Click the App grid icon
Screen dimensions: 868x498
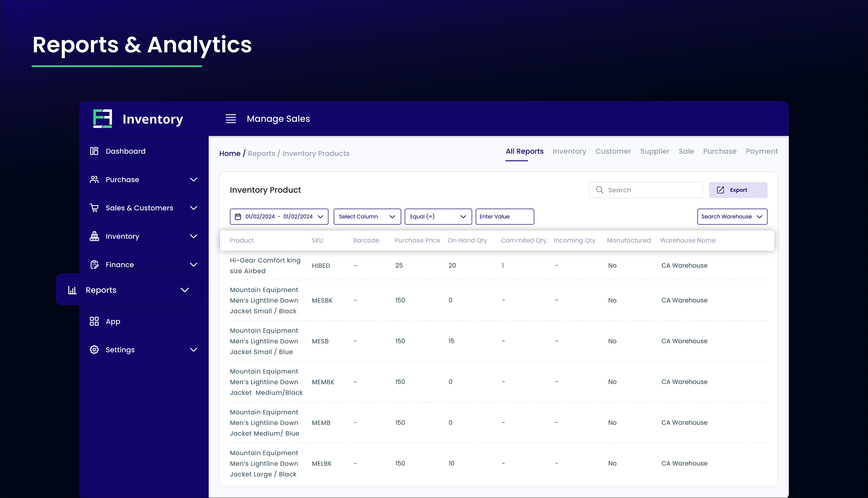tap(94, 321)
